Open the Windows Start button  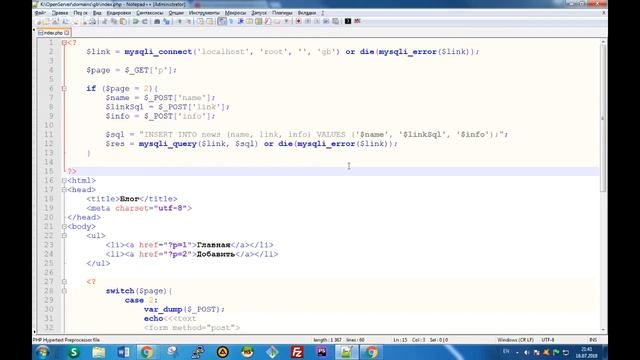(42, 352)
